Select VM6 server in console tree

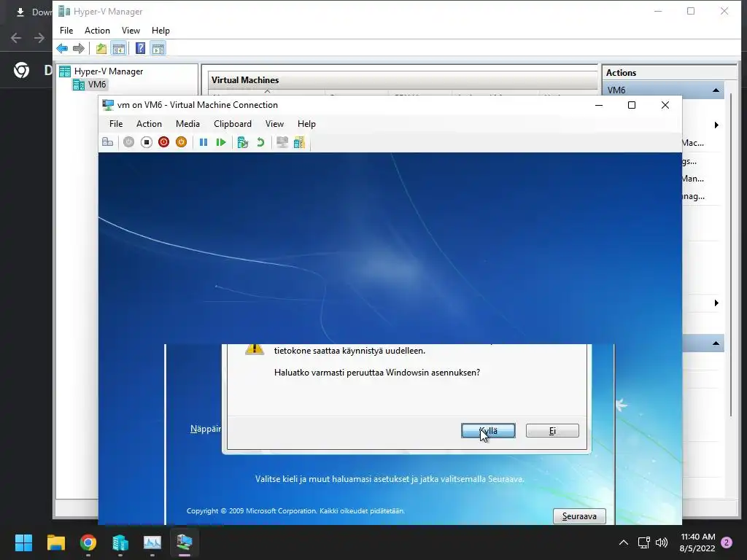point(90,85)
